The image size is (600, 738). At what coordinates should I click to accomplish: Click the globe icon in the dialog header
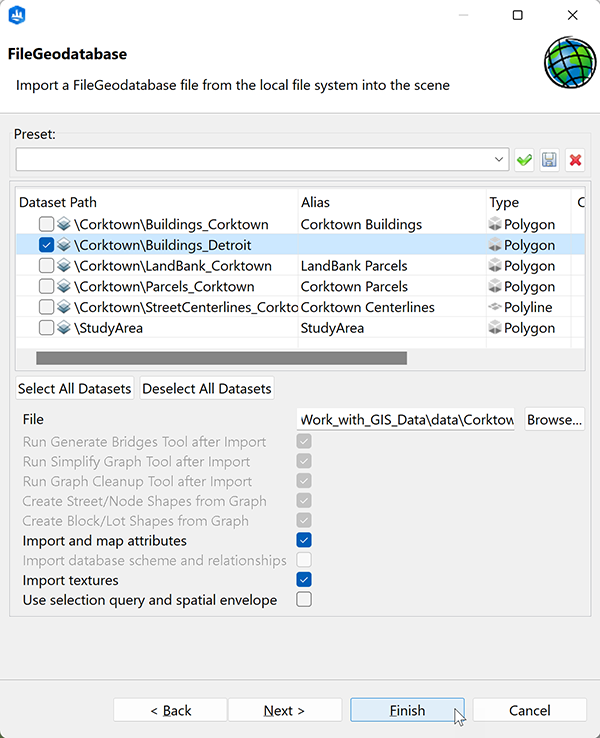point(569,62)
